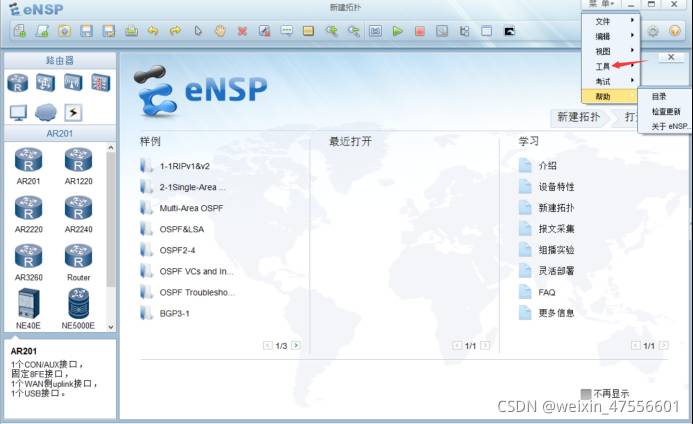The image size is (693, 424).
Task: Select the PC terminal category icon
Action: (18, 113)
